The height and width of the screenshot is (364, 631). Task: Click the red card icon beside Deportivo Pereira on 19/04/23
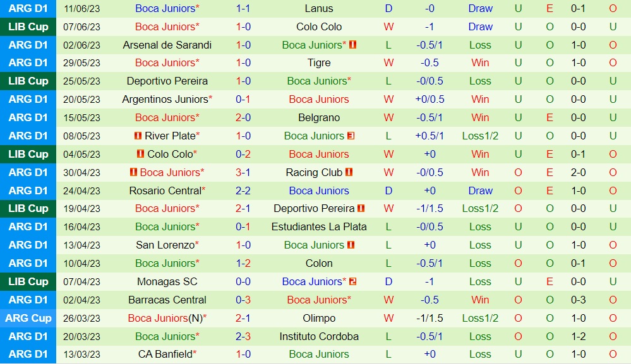[x=361, y=208]
